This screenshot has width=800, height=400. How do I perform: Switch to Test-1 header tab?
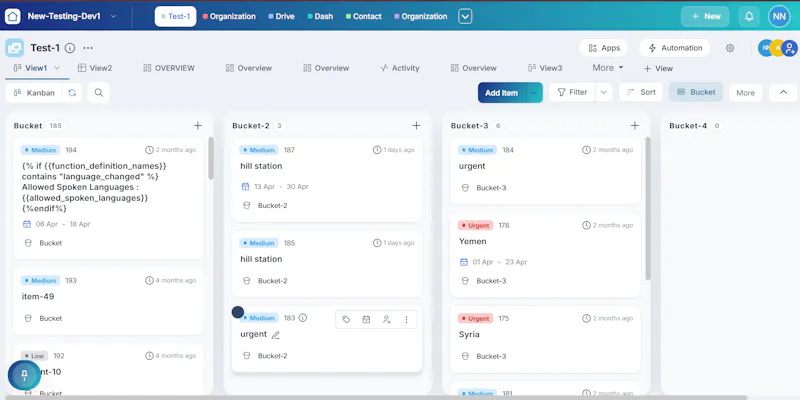(x=176, y=16)
